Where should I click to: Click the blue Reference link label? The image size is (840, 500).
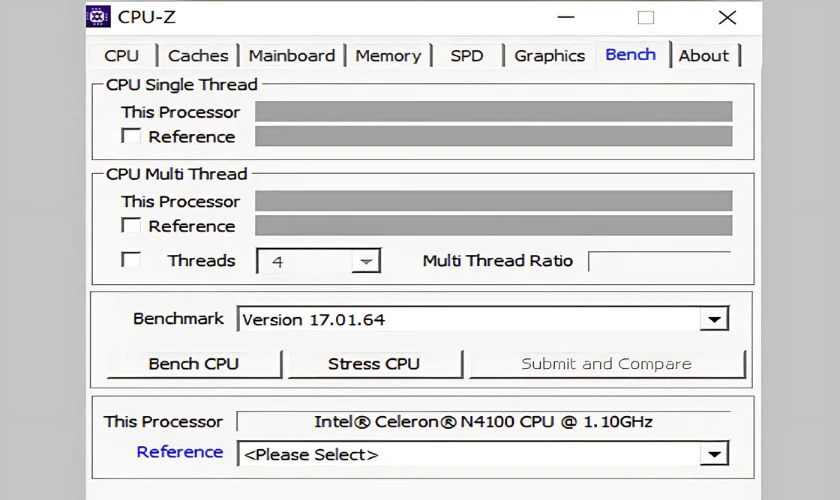coord(179,452)
